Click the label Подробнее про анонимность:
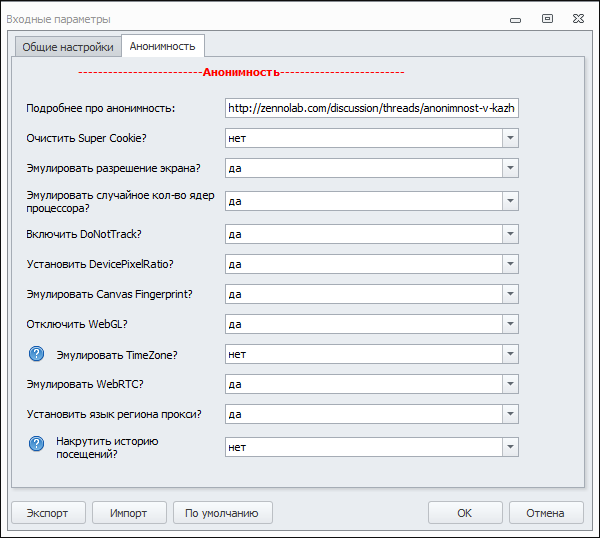 [101, 108]
